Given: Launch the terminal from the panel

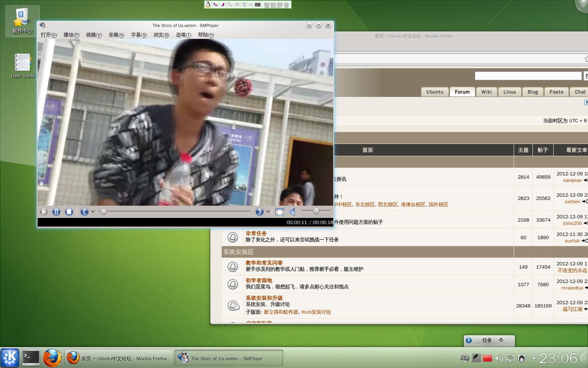Looking at the screenshot, I should (x=31, y=358).
